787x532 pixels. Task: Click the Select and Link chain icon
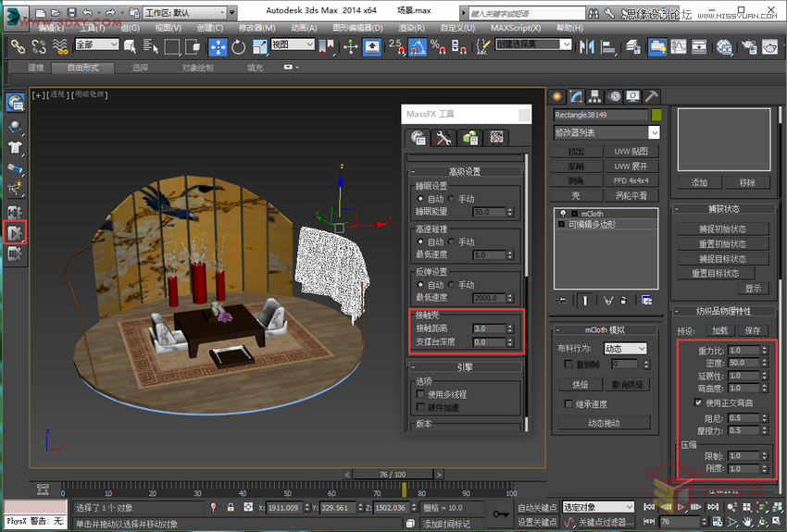[x=19, y=47]
